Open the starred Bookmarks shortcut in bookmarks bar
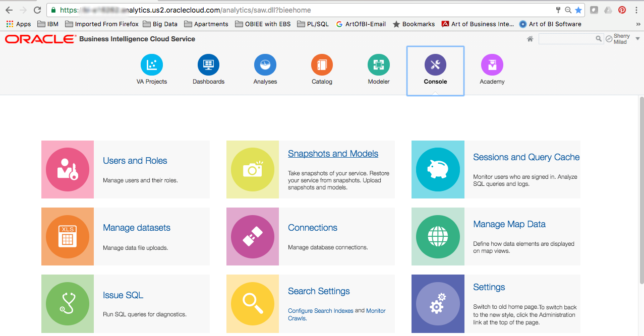 point(415,24)
